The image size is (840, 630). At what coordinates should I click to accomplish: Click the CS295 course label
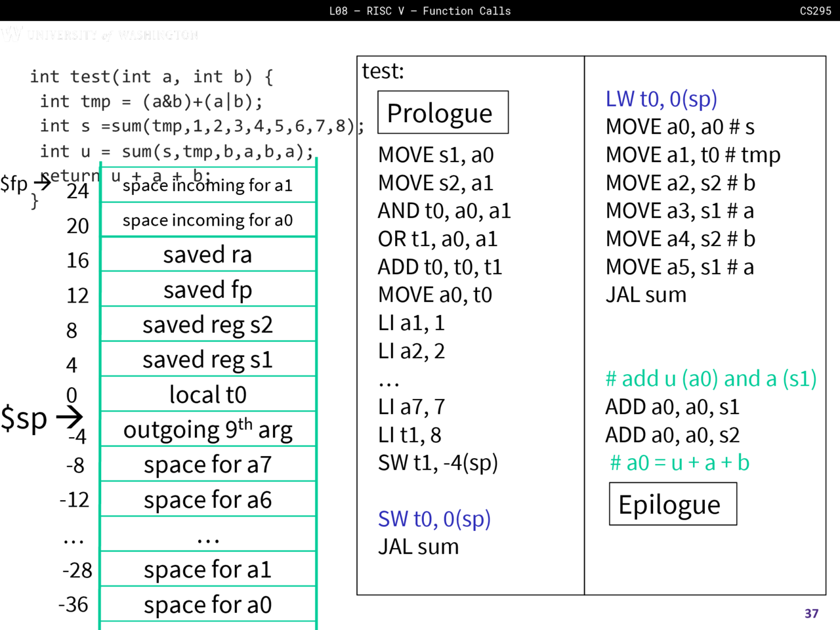815,10
